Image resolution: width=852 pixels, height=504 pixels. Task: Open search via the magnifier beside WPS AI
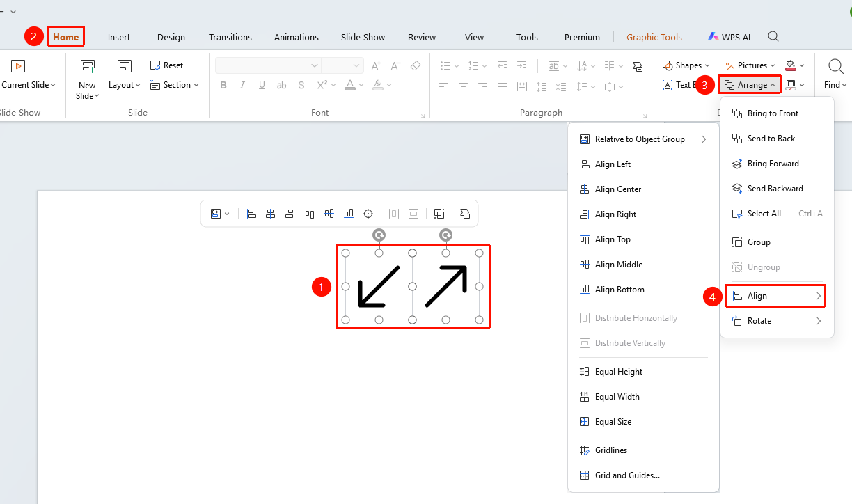coord(773,37)
